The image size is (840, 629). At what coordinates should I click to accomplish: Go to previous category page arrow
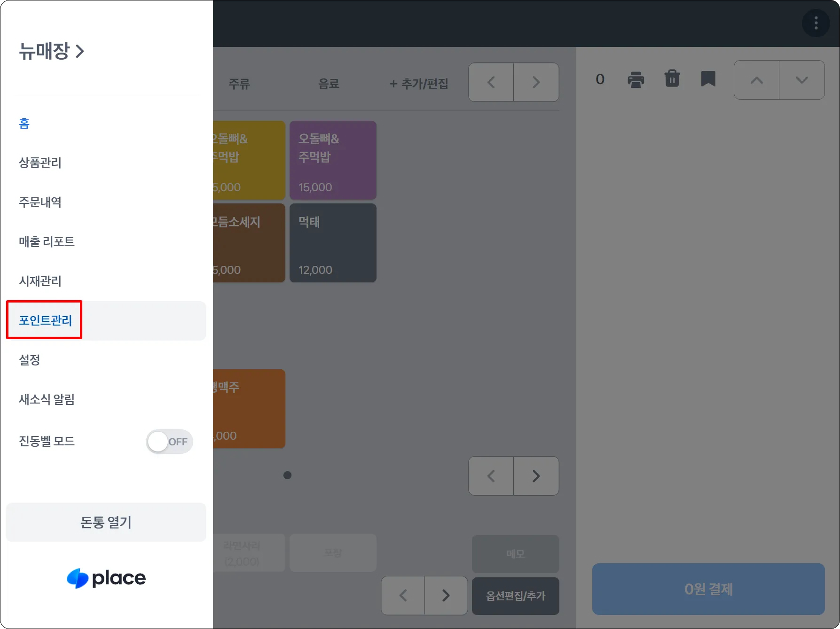pyautogui.click(x=491, y=82)
